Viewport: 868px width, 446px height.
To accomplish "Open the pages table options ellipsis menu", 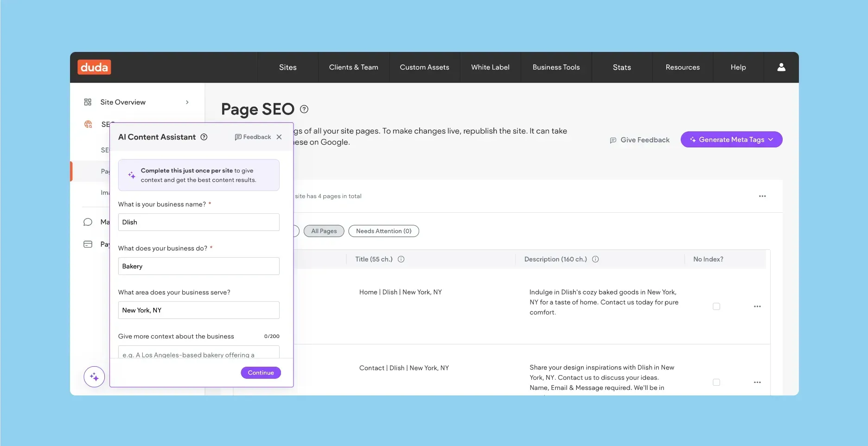I will (x=762, y=196).
